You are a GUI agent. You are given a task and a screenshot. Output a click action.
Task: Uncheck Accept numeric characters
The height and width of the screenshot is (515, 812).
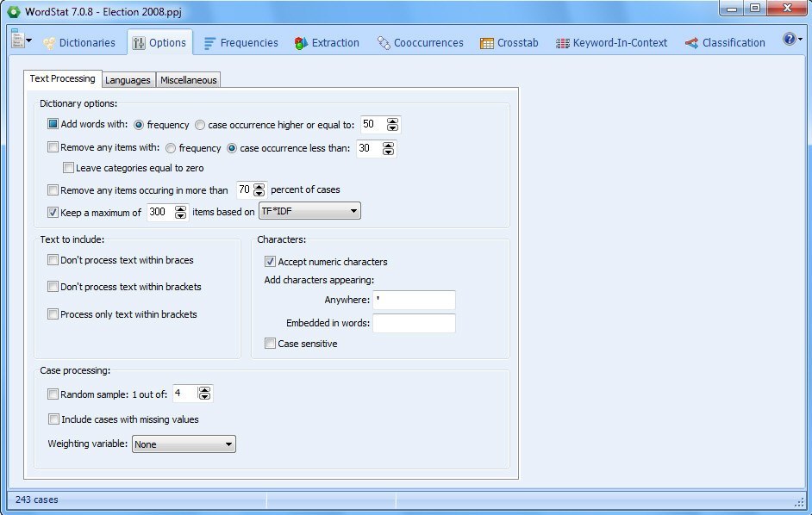271,262
